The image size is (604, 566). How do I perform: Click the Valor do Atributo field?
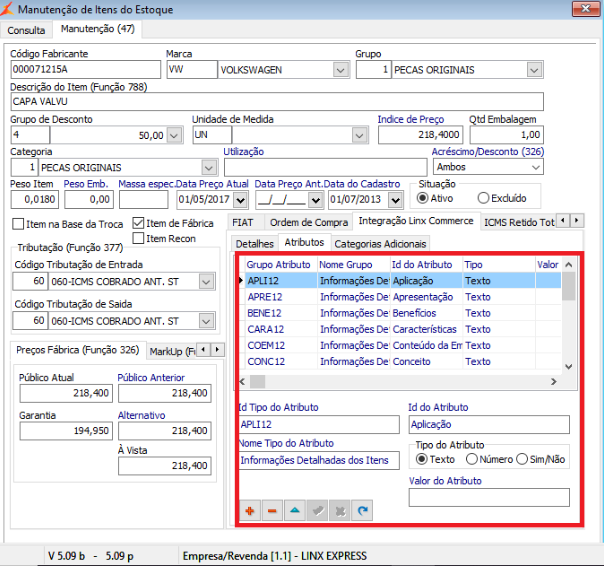(x=489, y=497)
